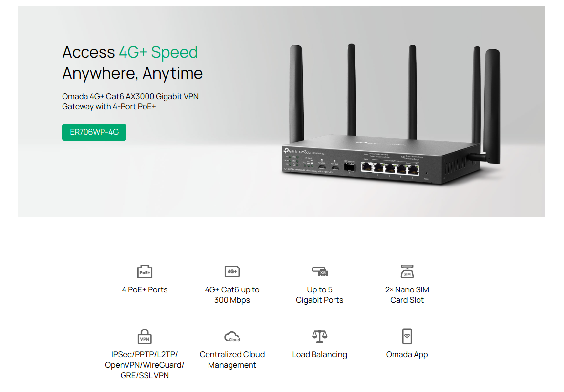Select the '4 PoE+ Ports' label

click(x=145, y=290)
